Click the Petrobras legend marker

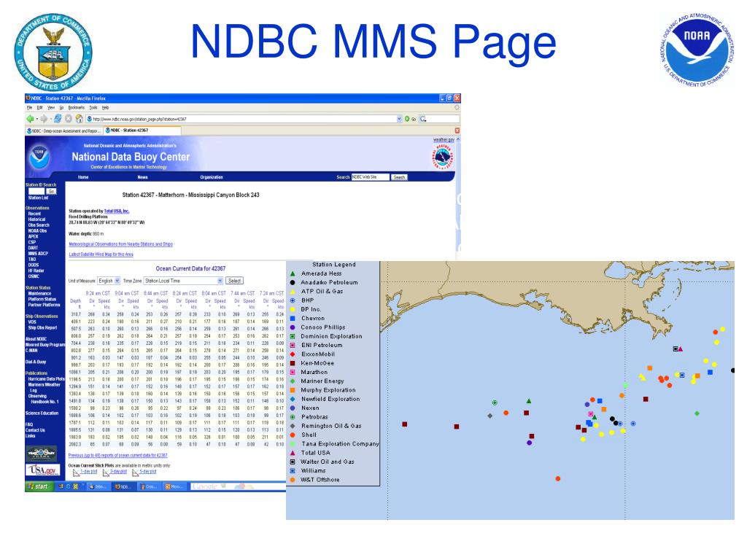pos(293,417)
